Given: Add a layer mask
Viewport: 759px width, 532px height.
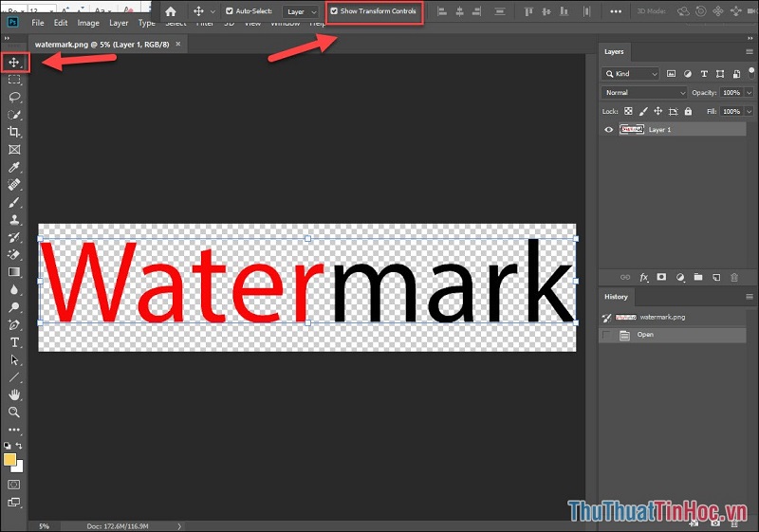Looking at the screenshot, I should (661, 277).
